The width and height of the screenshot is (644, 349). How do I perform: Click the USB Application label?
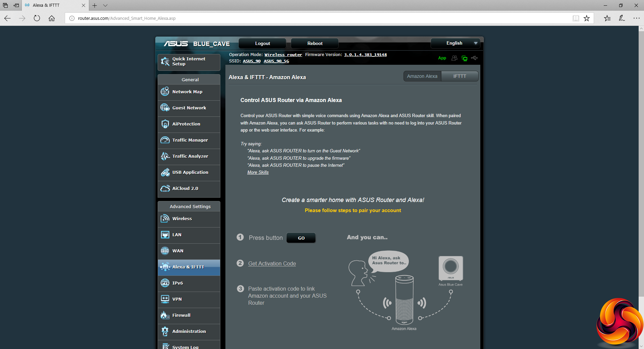pyautogui.click(x=190, y=172)
